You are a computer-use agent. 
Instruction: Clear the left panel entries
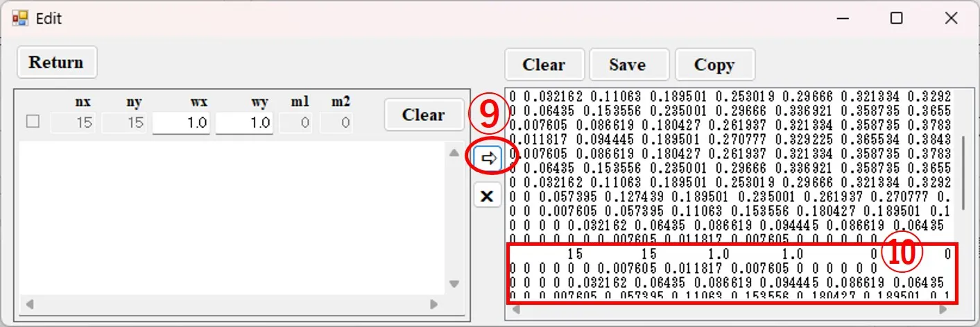(424, 115)
